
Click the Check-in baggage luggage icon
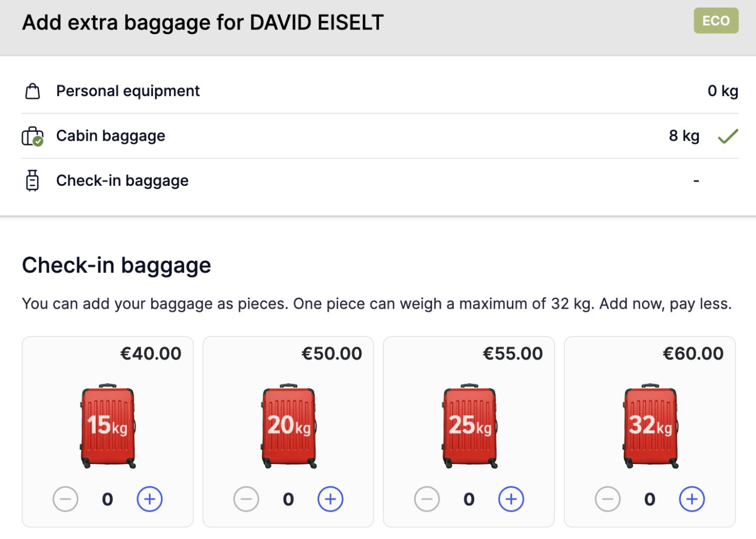coord(33,181)
